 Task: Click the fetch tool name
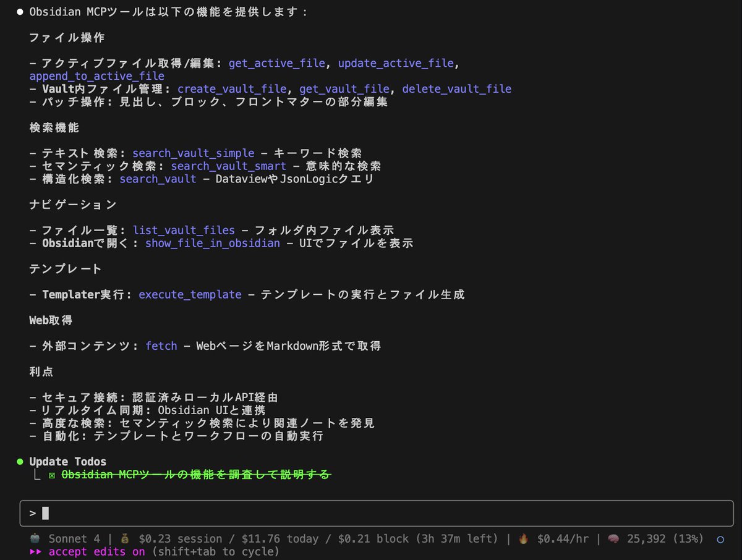161,346
